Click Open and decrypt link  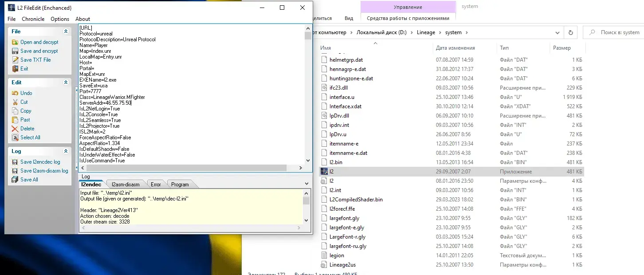point(39,42)
